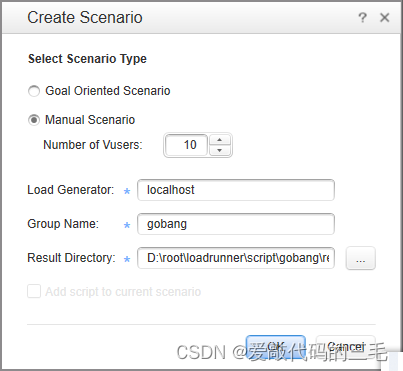Select the Manual Scenario radio button
This screenshot has height=371, width=403.
point(34,120)
